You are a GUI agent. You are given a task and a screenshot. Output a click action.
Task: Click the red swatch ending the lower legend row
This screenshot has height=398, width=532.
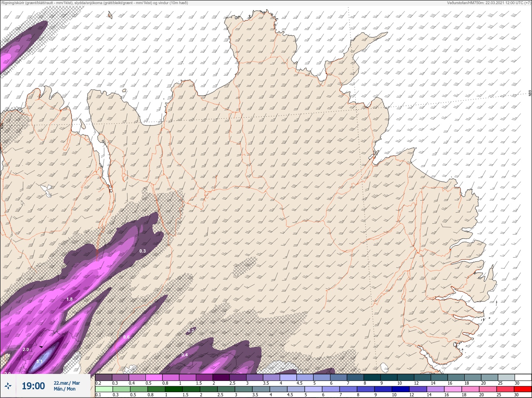pos(523,389)
